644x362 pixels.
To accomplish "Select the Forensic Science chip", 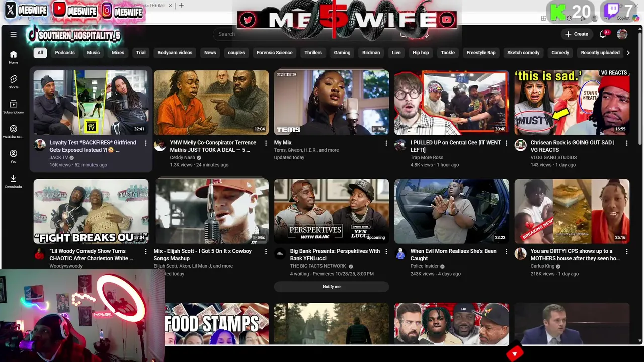I will [x=274, y=53].
